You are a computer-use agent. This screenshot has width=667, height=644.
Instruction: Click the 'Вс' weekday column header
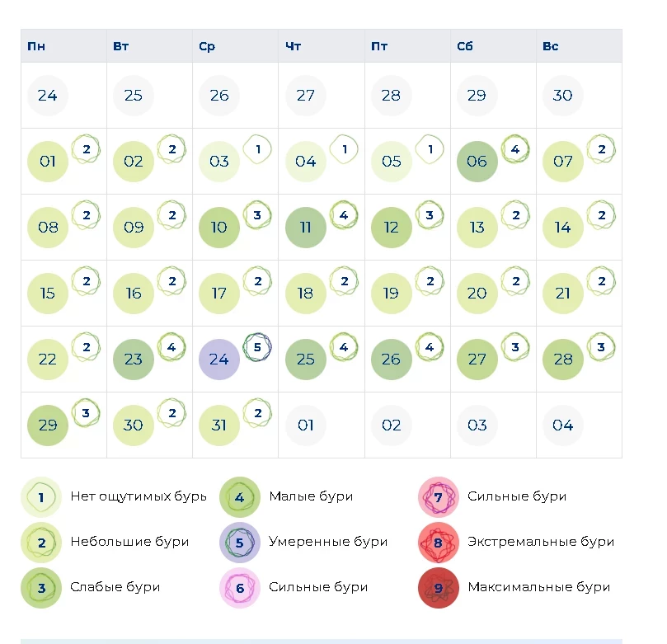click(551, 46)
